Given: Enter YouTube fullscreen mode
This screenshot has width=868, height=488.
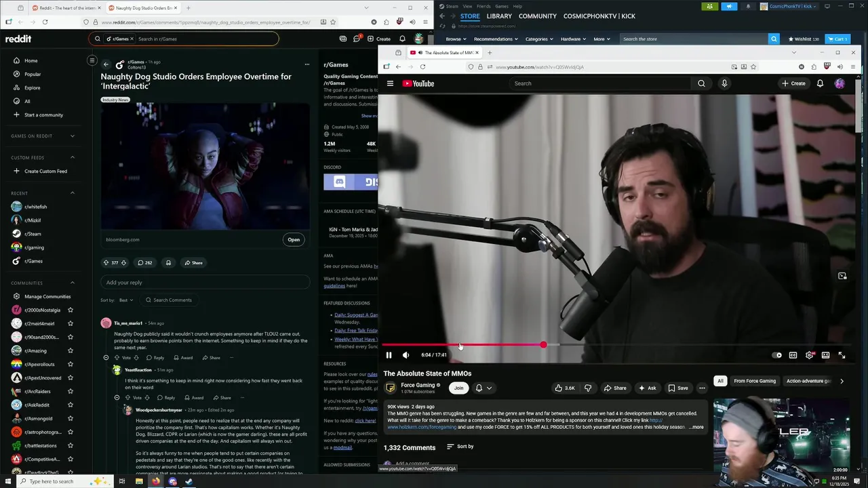Looking at the screenshot, I should point(842,355).
